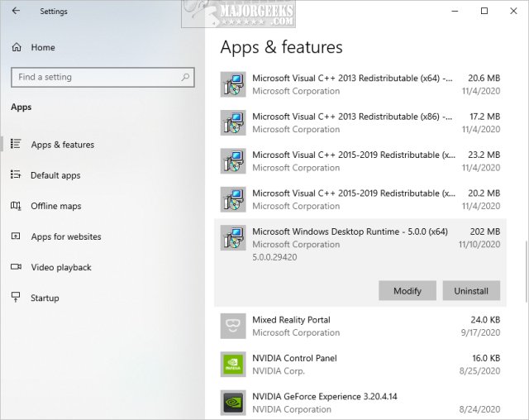Click the NVIDIA GeForce Experience icon

pos(233,403)
